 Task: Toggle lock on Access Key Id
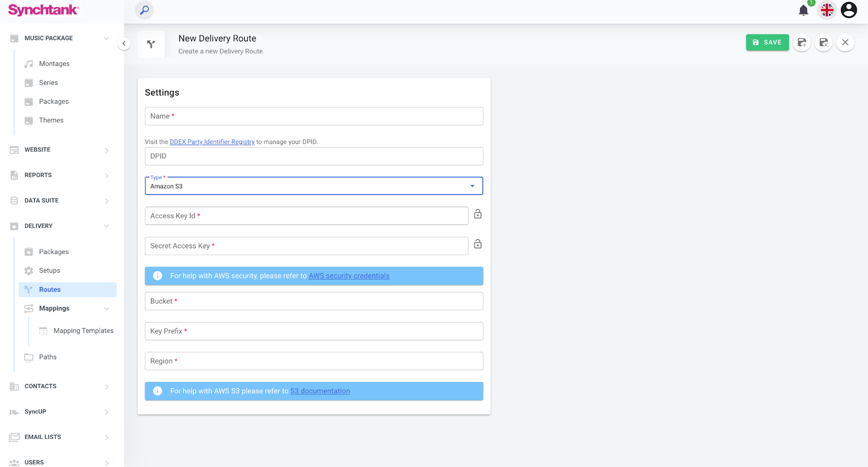pos(478,214)
